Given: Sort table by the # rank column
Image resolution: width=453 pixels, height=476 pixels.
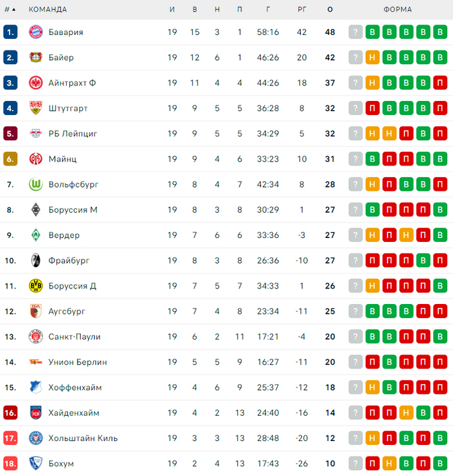Looking at the screenshot, I should [10, 10].
